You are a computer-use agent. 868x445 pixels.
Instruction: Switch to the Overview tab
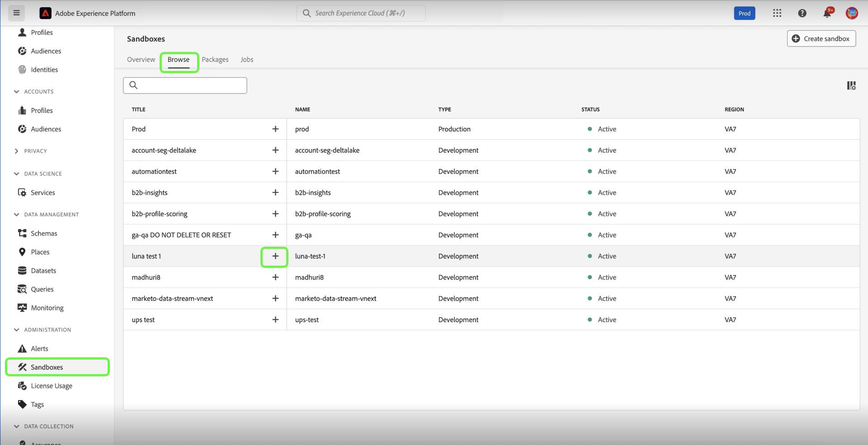point(141,60)
